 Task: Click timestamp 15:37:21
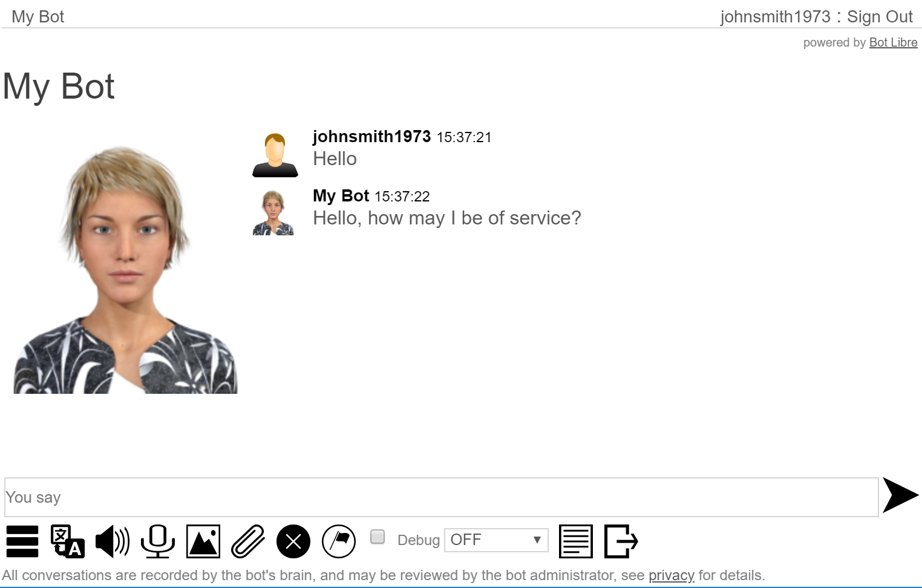pos(464,137)
